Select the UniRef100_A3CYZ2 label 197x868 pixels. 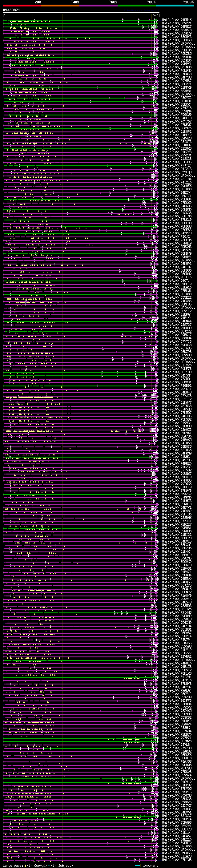click(177, 98)
